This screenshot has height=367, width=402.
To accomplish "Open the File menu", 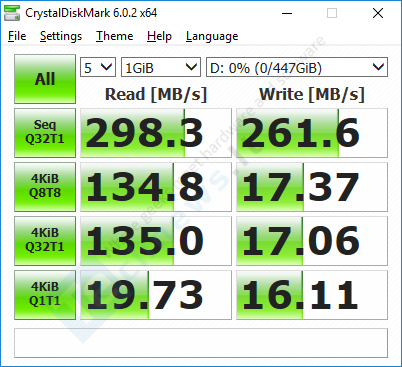I will point(17,36).
